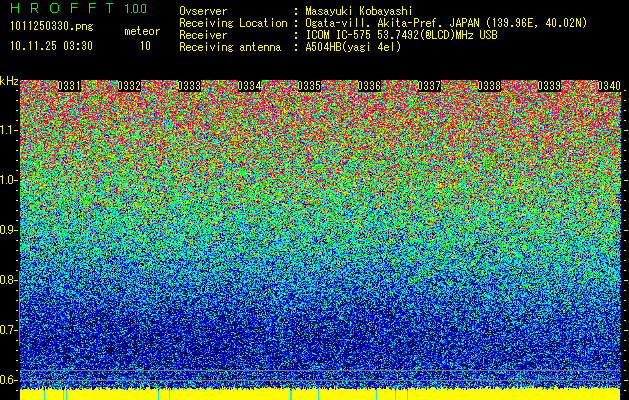Image resolution: width=629 pixels, height=400 pixels.
Task: Click the 1.1 kHz axis label
Action: point(9,130)
